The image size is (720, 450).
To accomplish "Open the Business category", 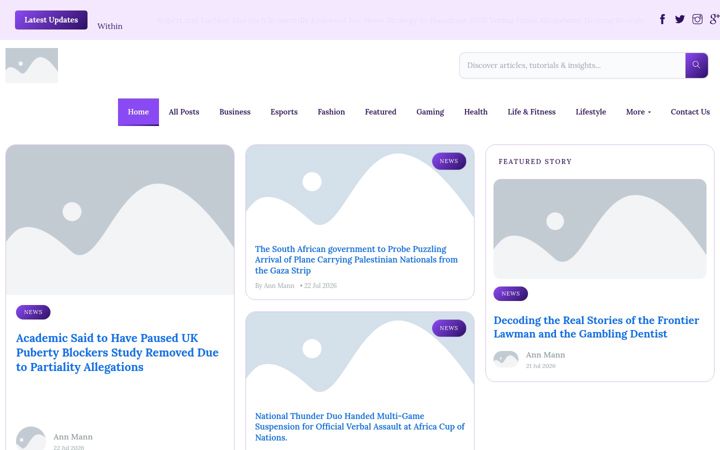I will pos(235,112).
